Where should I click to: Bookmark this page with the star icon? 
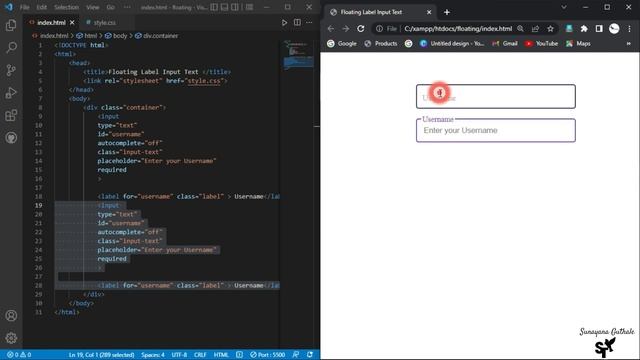click(550, 29)
